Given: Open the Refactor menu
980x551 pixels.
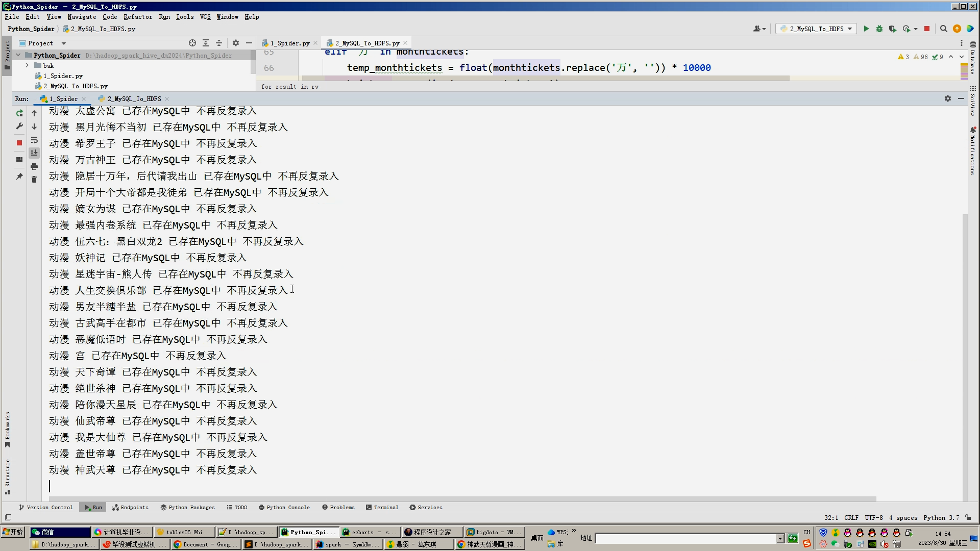Looking at the screenshot, I should [x=138, y=17].
